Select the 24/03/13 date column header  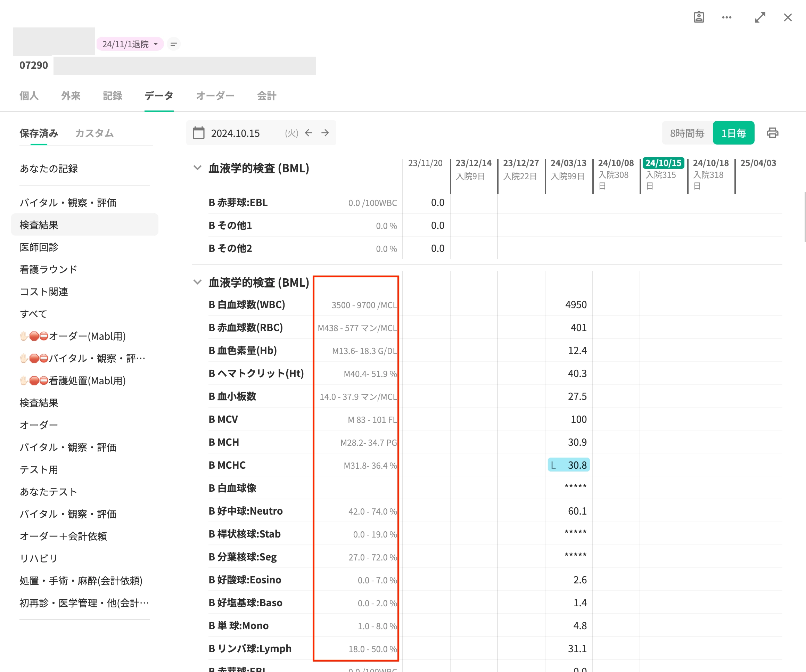pos(568,163)
